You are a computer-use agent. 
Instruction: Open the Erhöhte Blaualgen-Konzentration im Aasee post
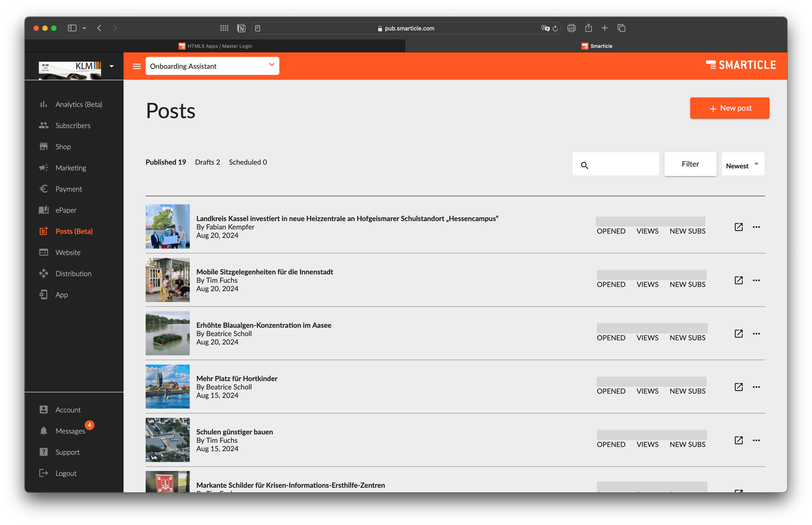[264, 325]
